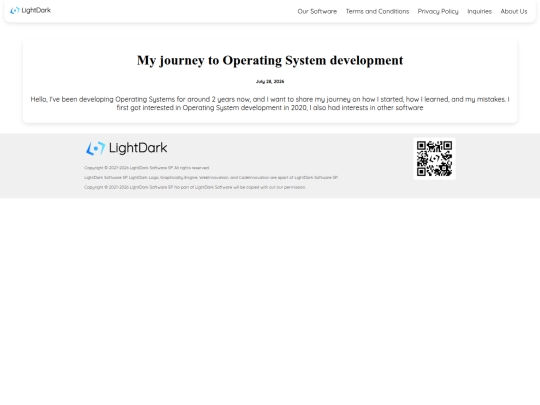540x405 pixels.
Task: Click the center logo inside the QR code
Action: tap(435, 158)
